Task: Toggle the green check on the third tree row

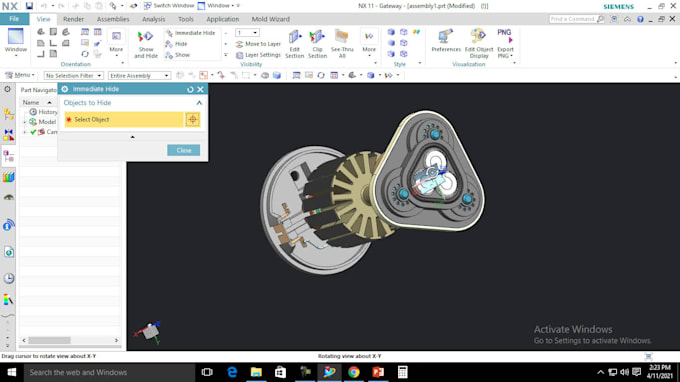Action: 33,132
